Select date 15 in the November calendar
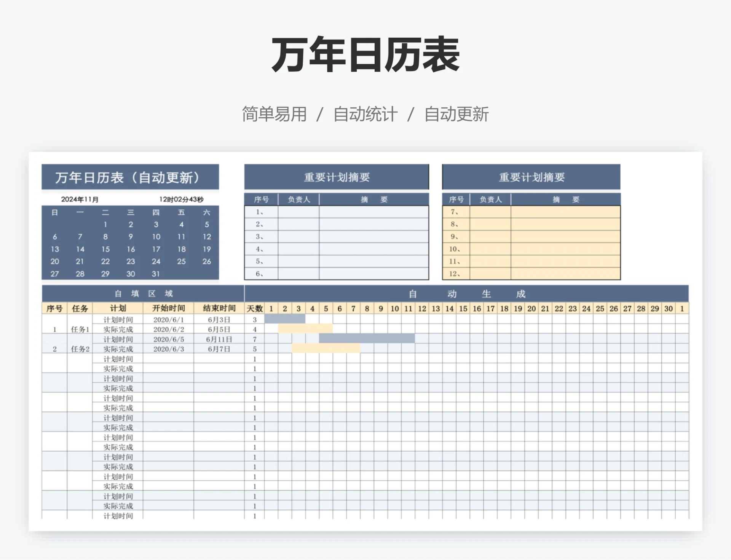Screen dimensions: 731x560 (x=105, y=249)
